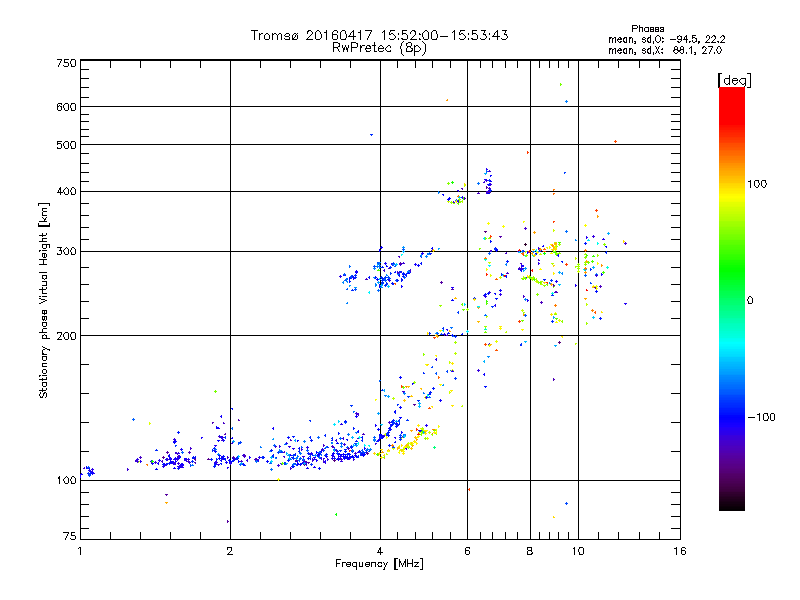The height and width of the screenshot is (600, 800).
Task: Pick the blue region of the phase colorbar
Action: pos(732,413)
